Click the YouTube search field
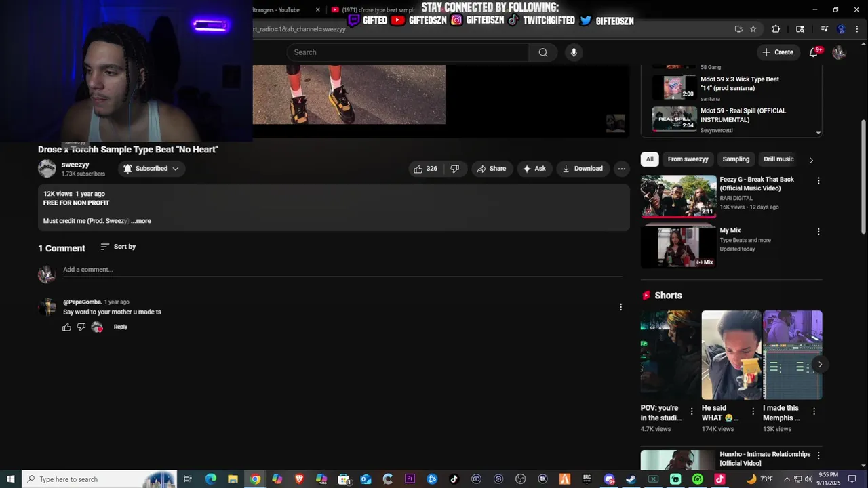The height and width of the screenshot is (488, 868). pyautogui.click(x=408, y=52)
